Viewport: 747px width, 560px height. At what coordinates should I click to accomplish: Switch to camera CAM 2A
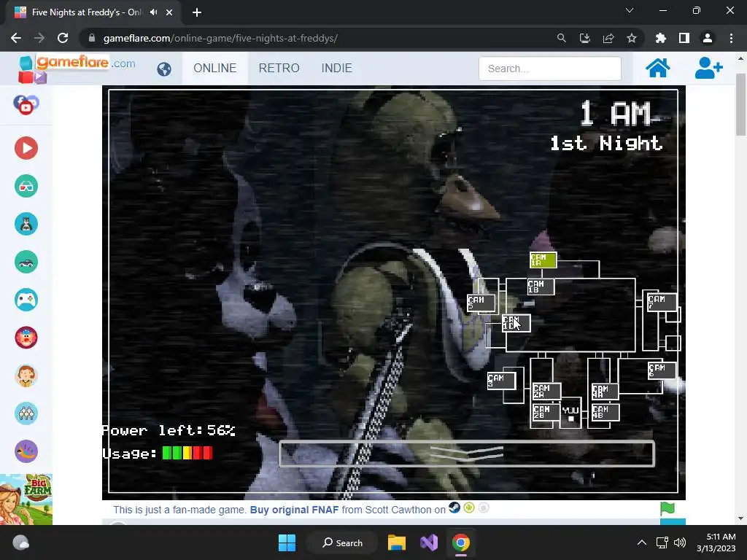coord(546,392)
